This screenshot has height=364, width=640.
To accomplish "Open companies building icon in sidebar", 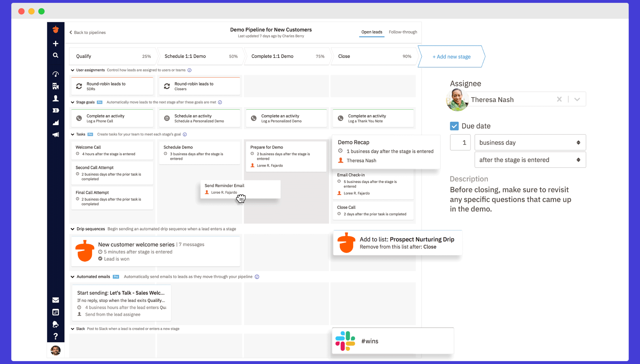I will [56, 86].
